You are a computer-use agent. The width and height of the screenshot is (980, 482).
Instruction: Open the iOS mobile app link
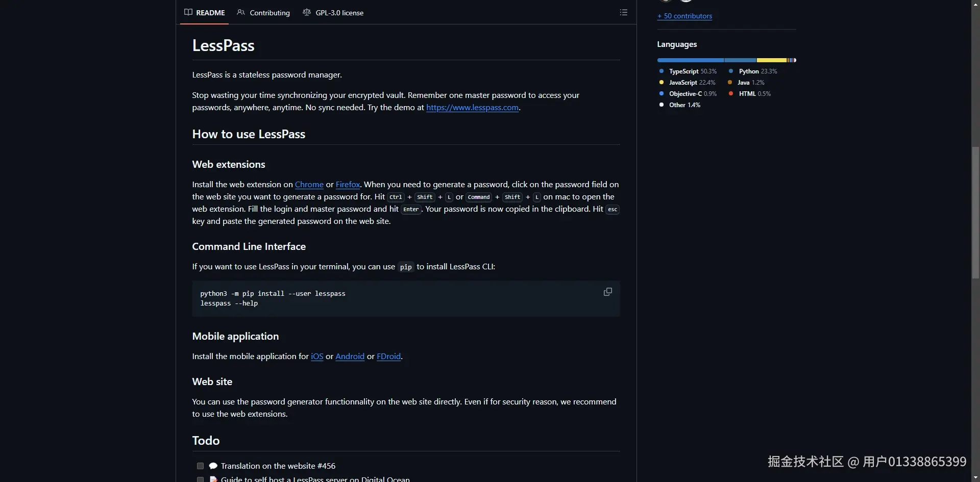(317, 357)
